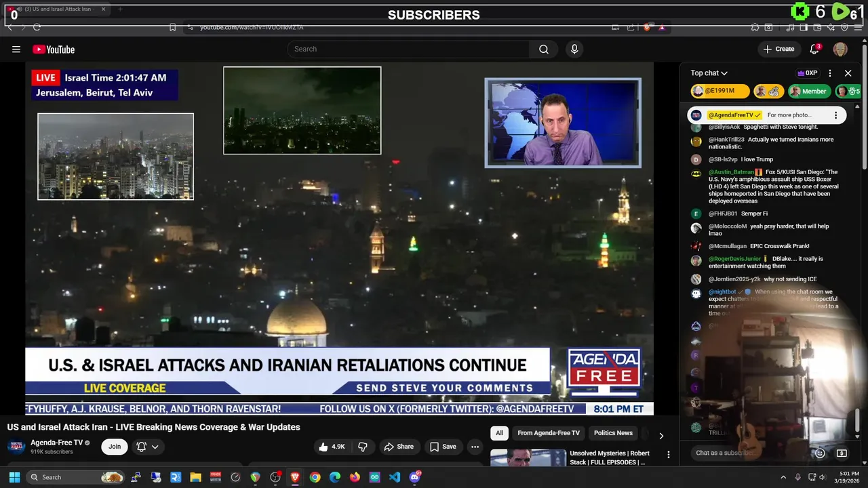Open Brave Rewards triangle icon
The height and width of the screenshot is (488, 868).
pos(661,27)
